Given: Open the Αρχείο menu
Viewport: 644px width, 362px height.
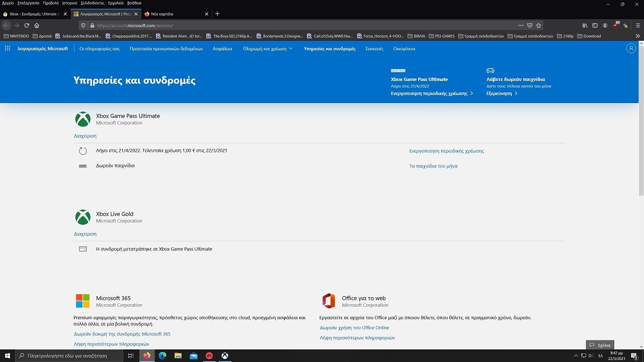Looking at the screenshot, I should (x=8, y=3).
